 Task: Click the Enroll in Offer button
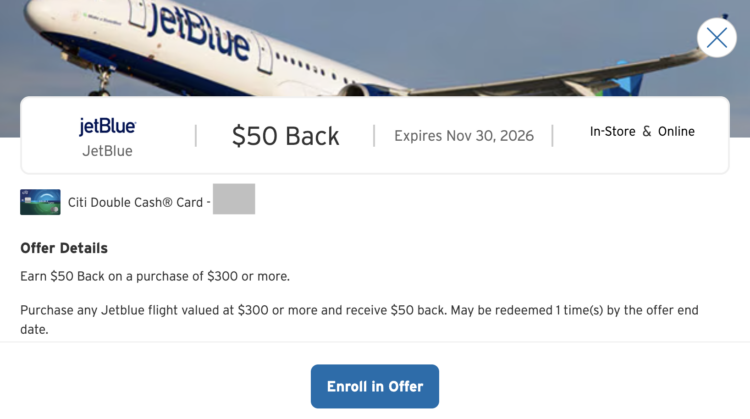375,386
